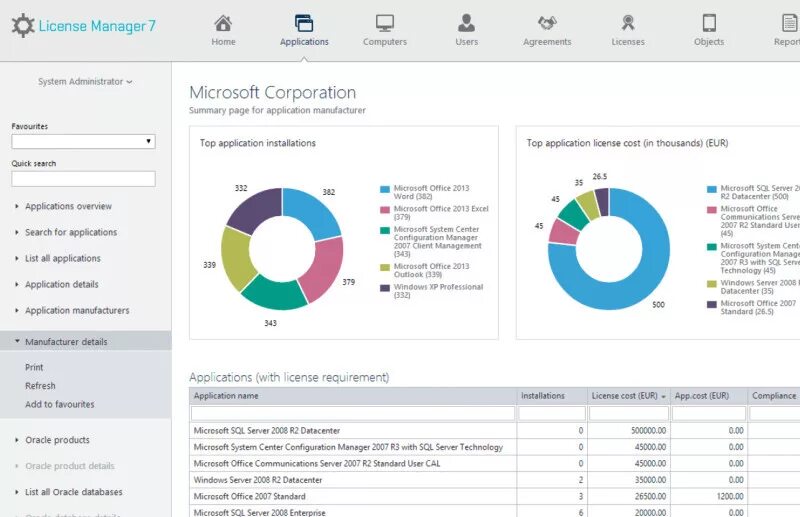800x517 pixels.
Task: Open the Licenses ribbon icon
Action: pos(628,23)
